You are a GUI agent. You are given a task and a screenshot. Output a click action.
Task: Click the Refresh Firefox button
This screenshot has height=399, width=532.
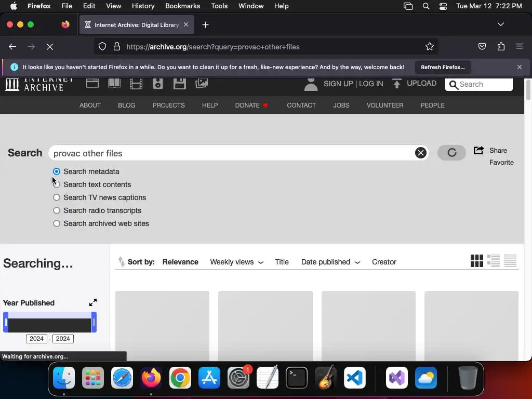click(x=443, y=67)
